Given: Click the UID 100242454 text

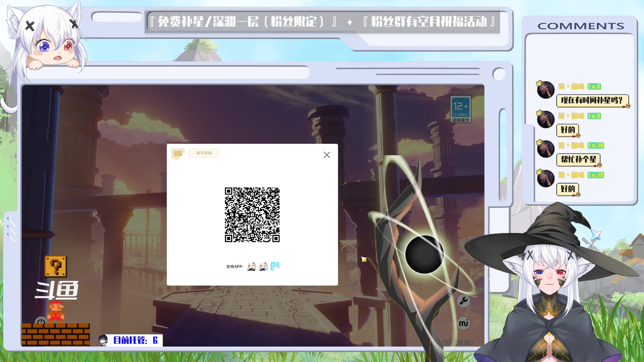Looking at the screenshot, I should [x=457, y=343].
